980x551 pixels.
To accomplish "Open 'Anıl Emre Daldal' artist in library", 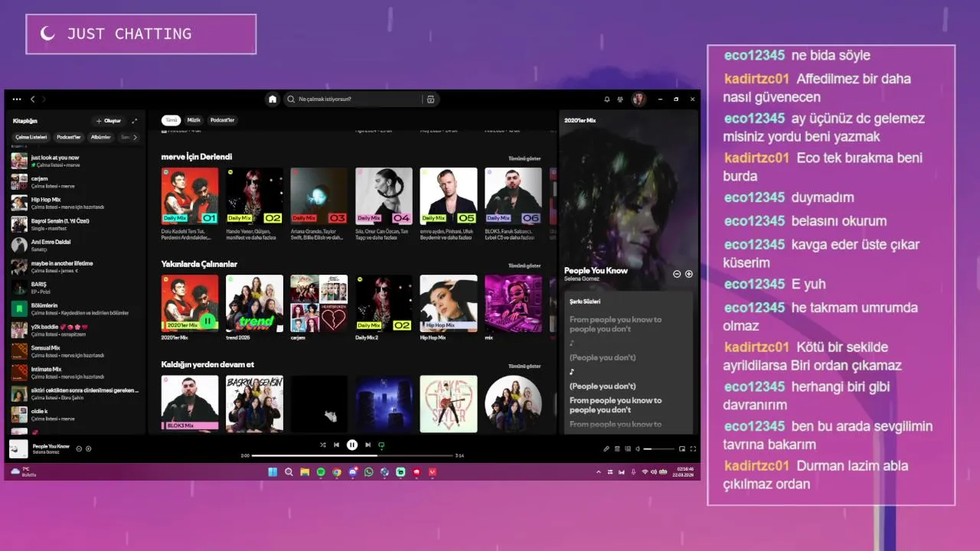I will 76,245.
